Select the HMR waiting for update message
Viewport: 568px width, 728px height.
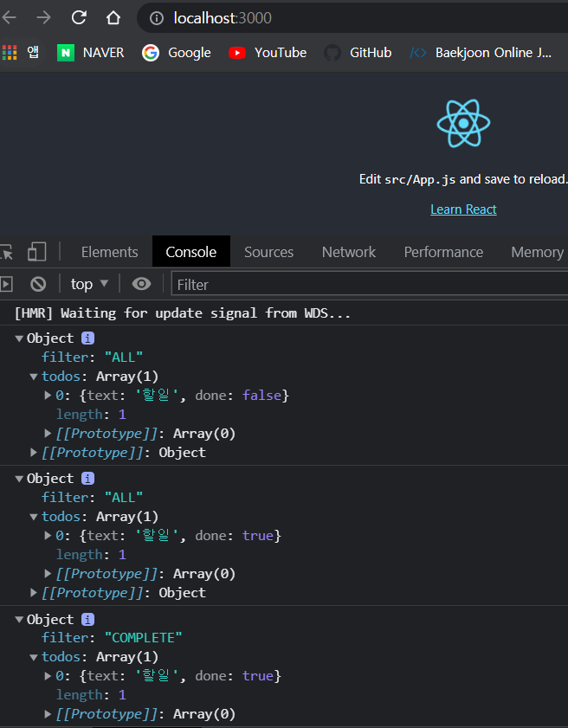(182, 313)
